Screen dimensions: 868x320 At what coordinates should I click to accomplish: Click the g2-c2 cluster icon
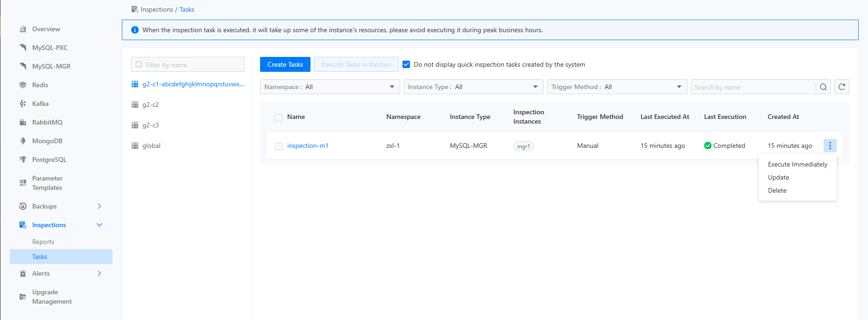(135, 104)
